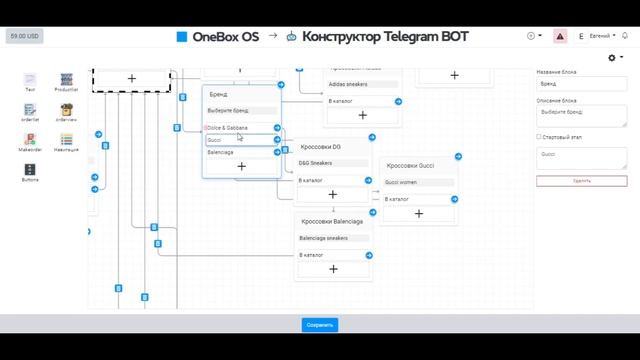Image resolution: width=640 pixels, height=360 pixels.
Task: Select the Gucci women text
Action: pos(401,182)
